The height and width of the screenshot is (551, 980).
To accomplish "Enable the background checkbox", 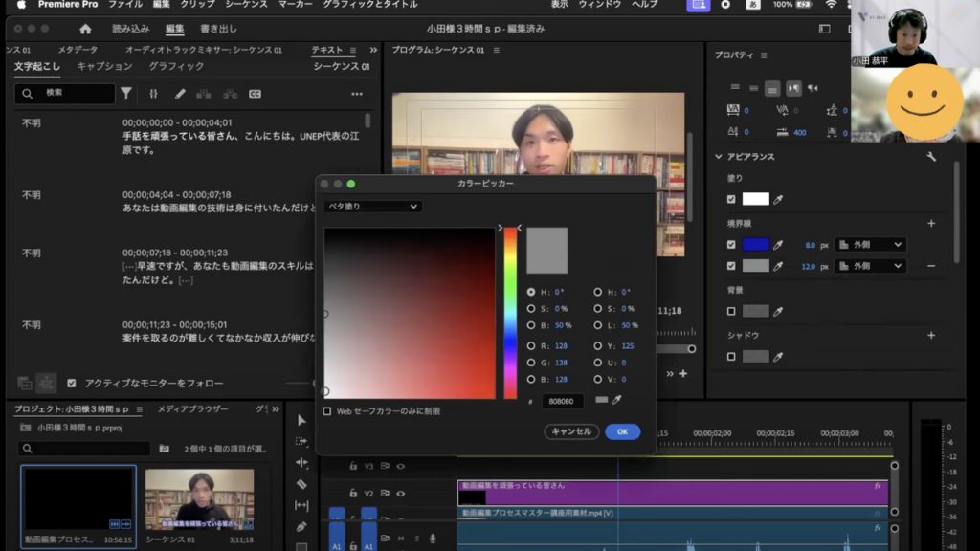I will (731, 311).
